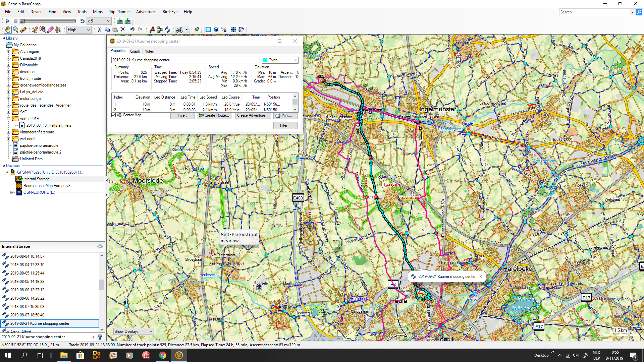
Task: Collapse the Devices section
Action: point(4,166)
